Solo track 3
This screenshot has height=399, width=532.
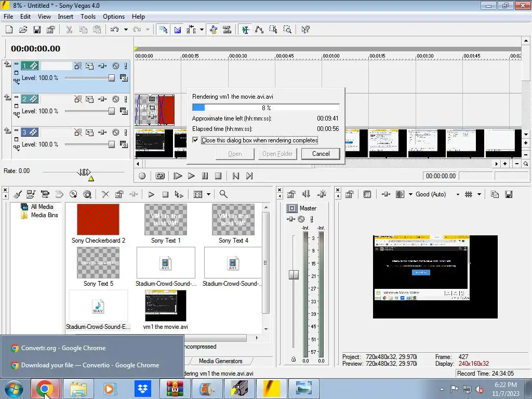(126, 132)
